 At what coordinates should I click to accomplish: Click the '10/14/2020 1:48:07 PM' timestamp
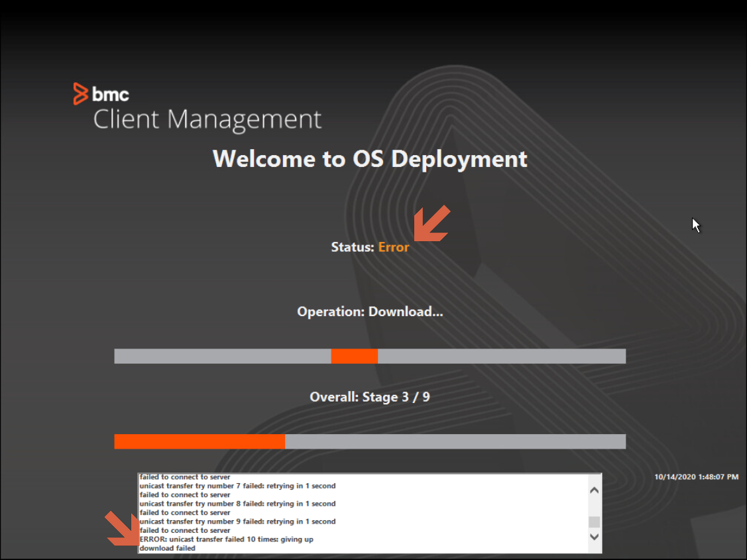(x=696, y=476)
